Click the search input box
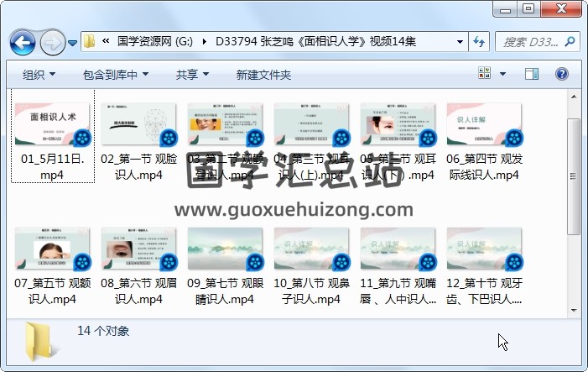Screen dimensions: 588x372 [530, 41]
